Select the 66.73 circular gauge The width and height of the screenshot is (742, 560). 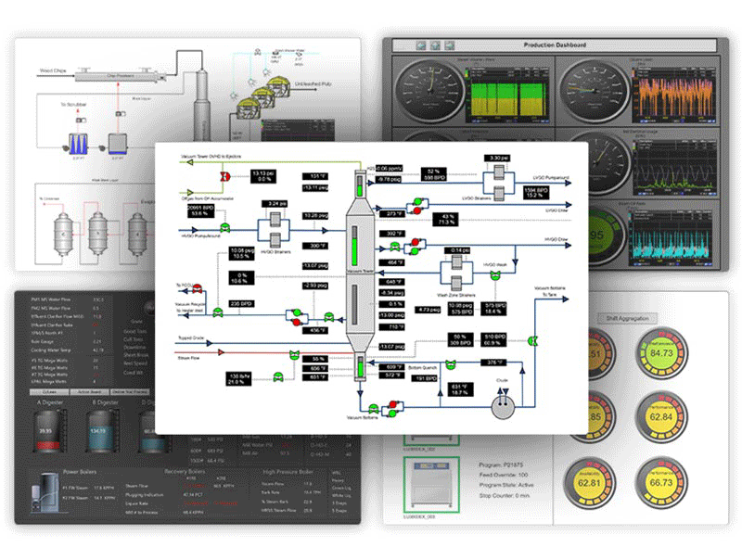click(x=661, y=483)
